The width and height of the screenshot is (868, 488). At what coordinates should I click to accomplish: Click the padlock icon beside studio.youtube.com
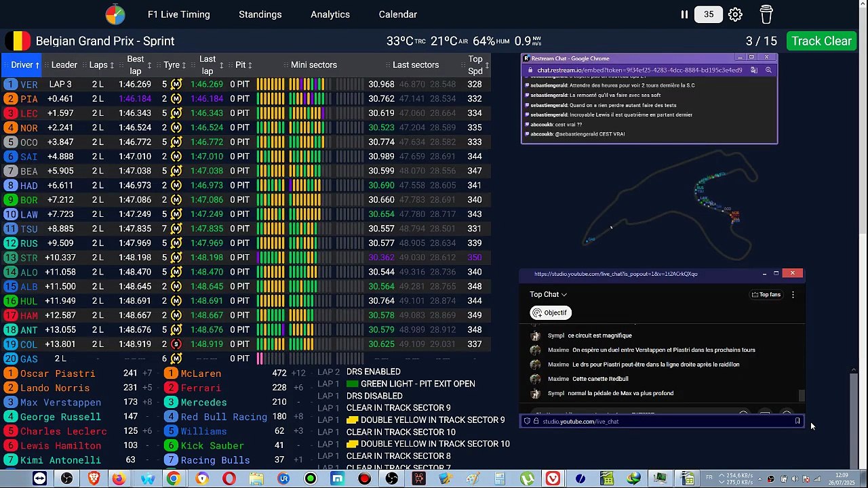(536, 422)
